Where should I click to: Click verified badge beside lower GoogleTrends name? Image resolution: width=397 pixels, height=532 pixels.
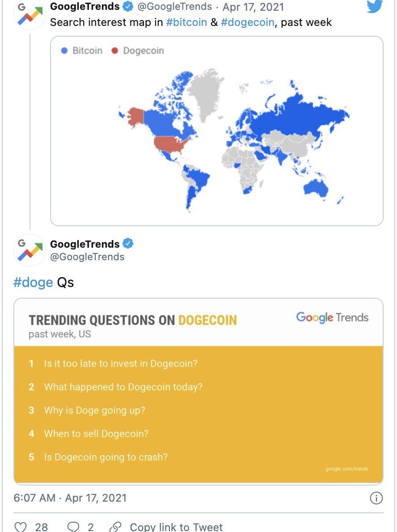pos(128,244)
